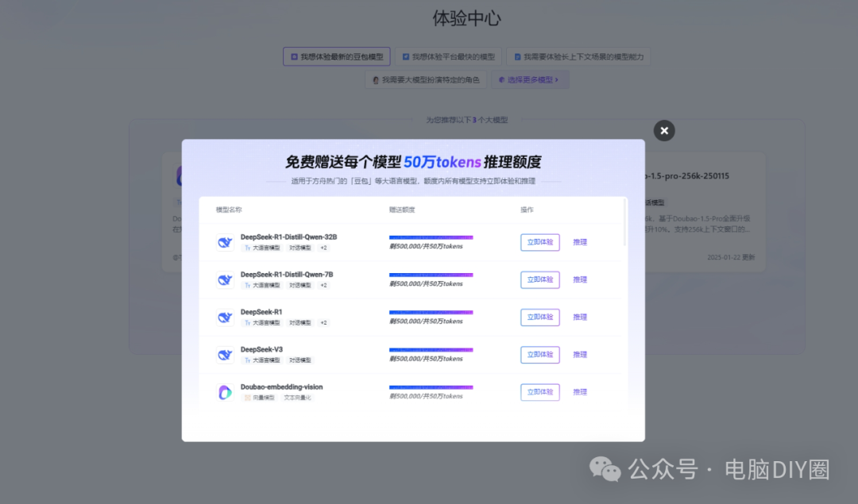The height and width of the screenshot is (504, 858).
Task: Click quota progress bar of DeepSeek-R1-Distill-Qwen-32B
Action: 431,237
